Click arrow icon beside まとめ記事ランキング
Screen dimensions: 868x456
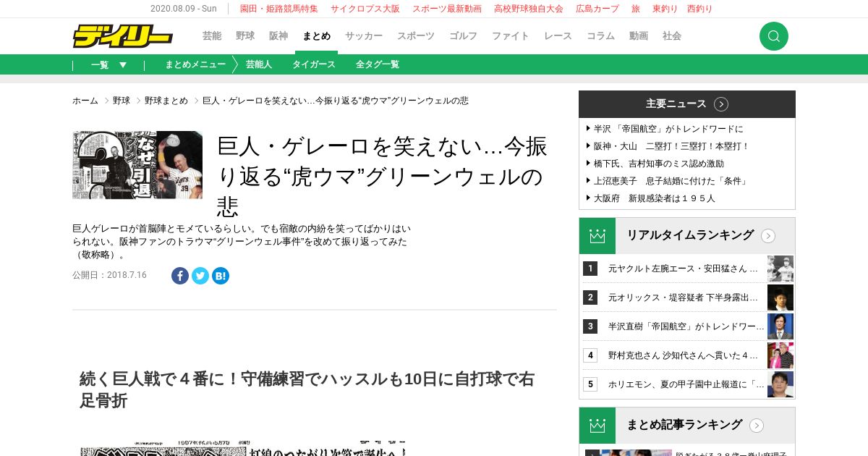point(757,426)
